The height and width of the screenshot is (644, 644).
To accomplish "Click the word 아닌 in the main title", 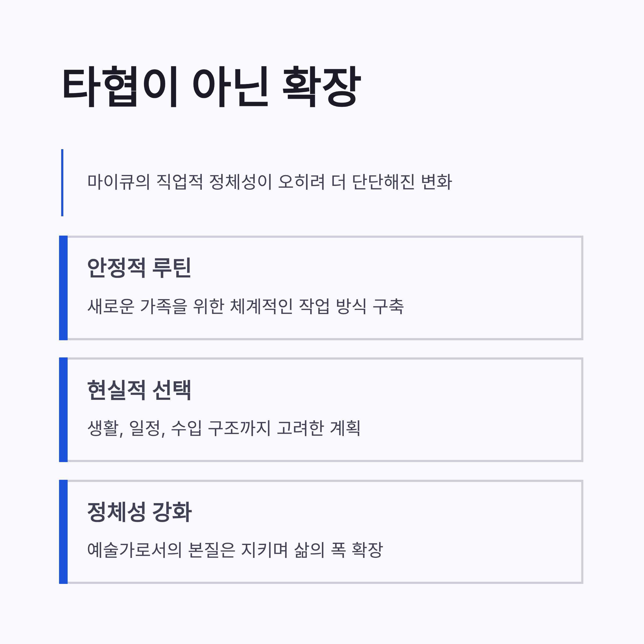I will pyautogui.click(x=230, y=86).
